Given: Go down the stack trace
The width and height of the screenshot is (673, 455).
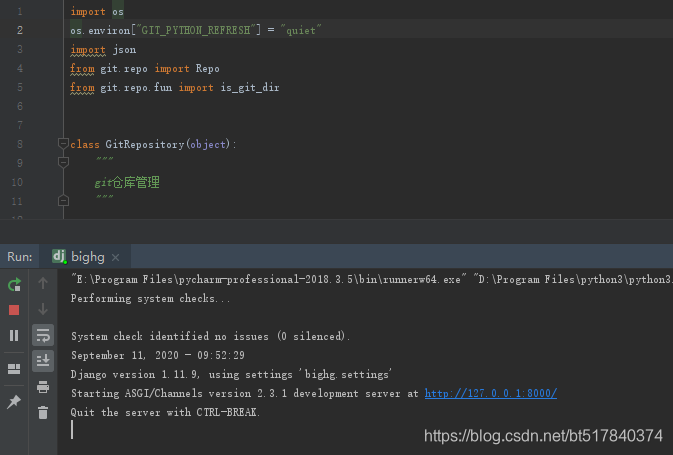Looking at the screenshot, I should [43, 309].
